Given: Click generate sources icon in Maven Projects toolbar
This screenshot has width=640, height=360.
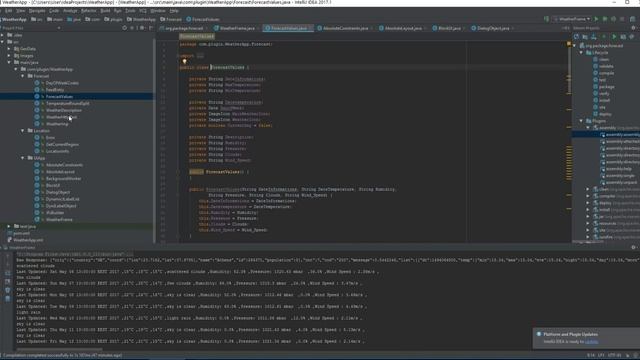Looking at the screenshot, I should pyautogui.click(x=585, y=37).
